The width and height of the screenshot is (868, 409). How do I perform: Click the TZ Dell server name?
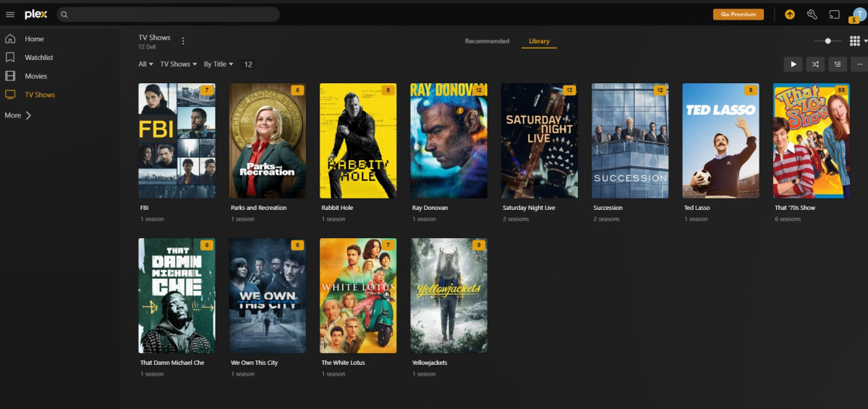click(x=148, y=47)
